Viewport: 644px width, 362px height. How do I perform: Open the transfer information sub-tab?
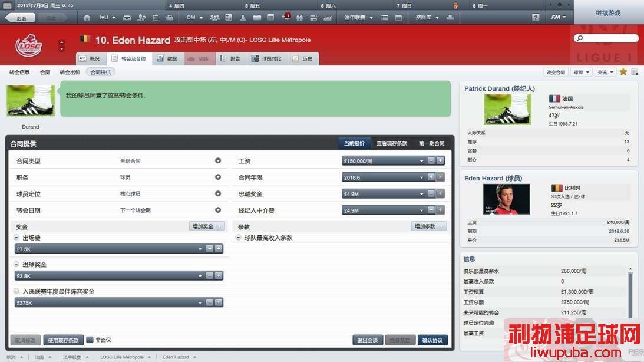tap(19, 73)
